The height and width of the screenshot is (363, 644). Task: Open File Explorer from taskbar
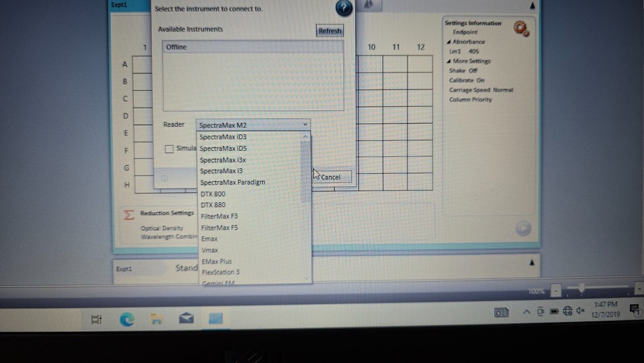pos(156,319)
